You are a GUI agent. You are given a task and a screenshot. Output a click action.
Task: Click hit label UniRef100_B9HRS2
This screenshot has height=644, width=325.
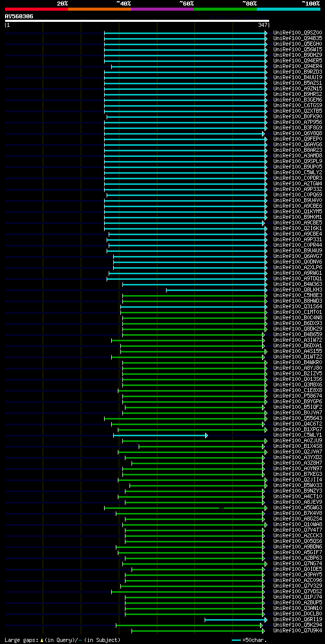298,94
